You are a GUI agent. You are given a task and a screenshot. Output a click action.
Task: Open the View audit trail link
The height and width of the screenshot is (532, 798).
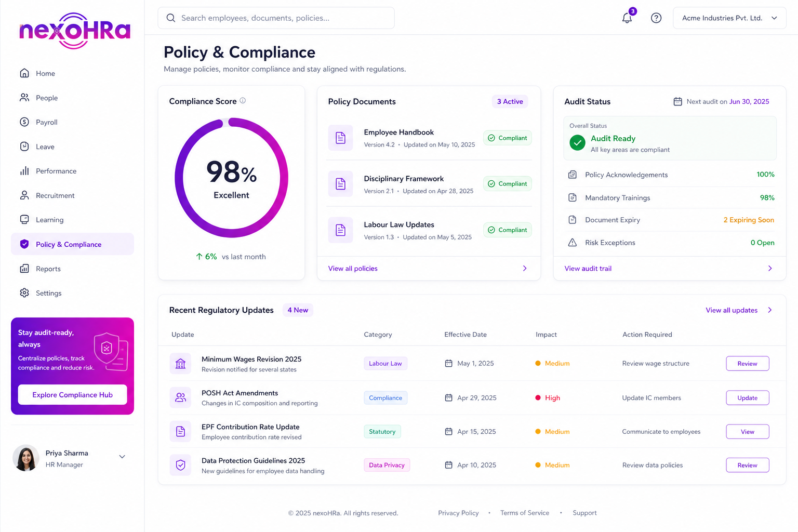[x=588, y=269]
